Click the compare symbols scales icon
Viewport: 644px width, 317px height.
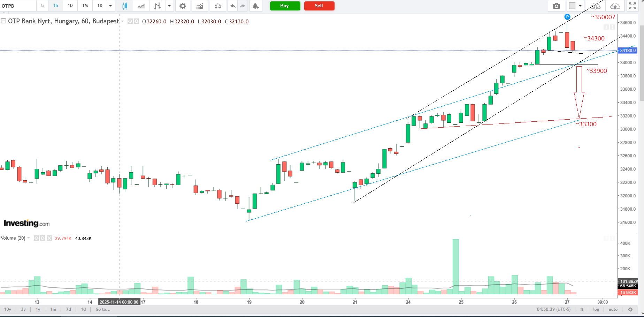[x=218, y=6]
